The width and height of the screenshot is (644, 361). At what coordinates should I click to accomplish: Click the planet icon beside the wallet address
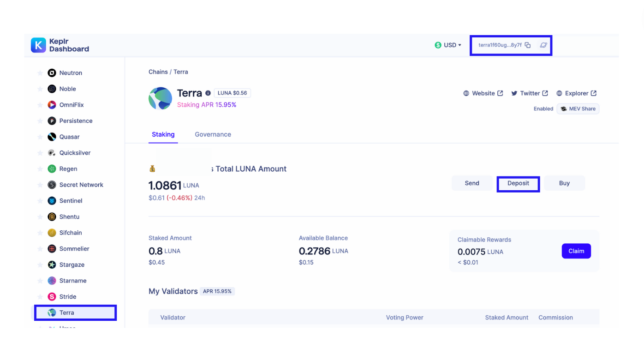pos(543,45)
